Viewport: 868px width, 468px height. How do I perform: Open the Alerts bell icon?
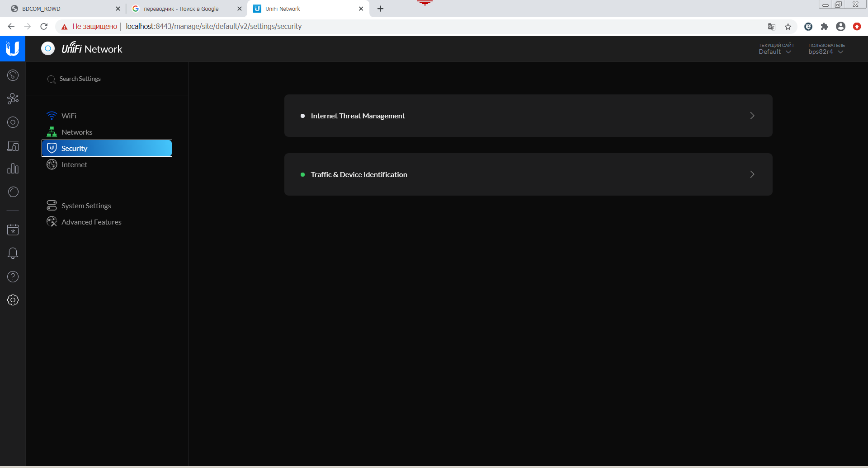(13, 253)
